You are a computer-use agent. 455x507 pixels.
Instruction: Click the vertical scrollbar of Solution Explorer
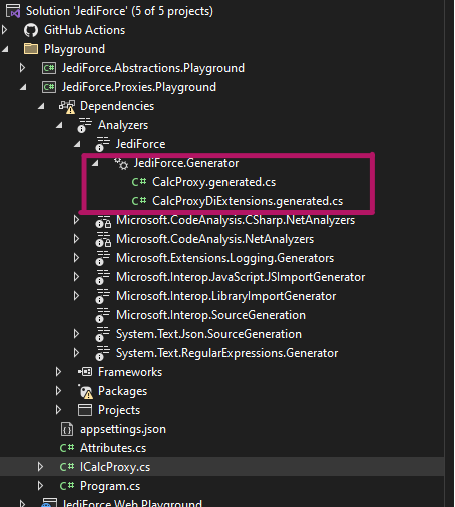449,253
